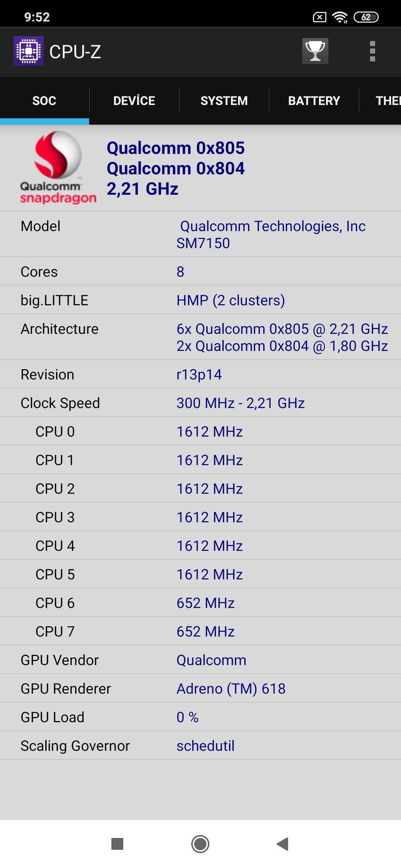Viewport: 401px width, 868px height.
Task: Tap the Clock Speed row
Action: (200, 403)
